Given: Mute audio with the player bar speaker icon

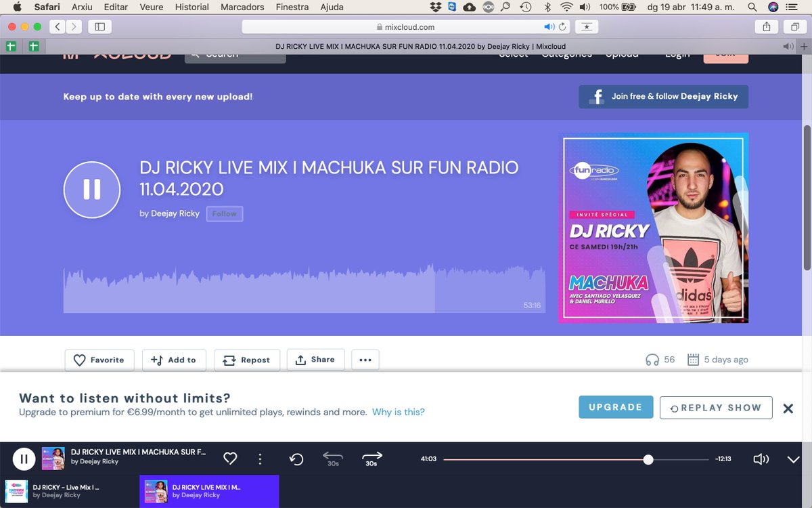Looking at the screenshot, I should [x=761, y=459].
